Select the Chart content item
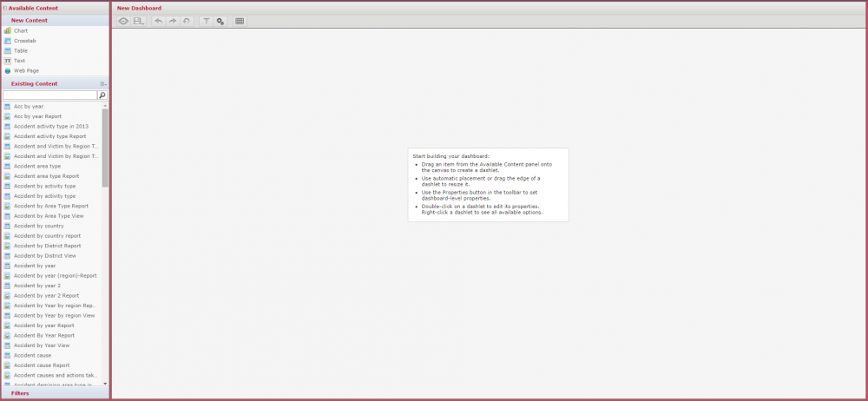Viewport: 868px width, 401px height. tap(21, 30)
